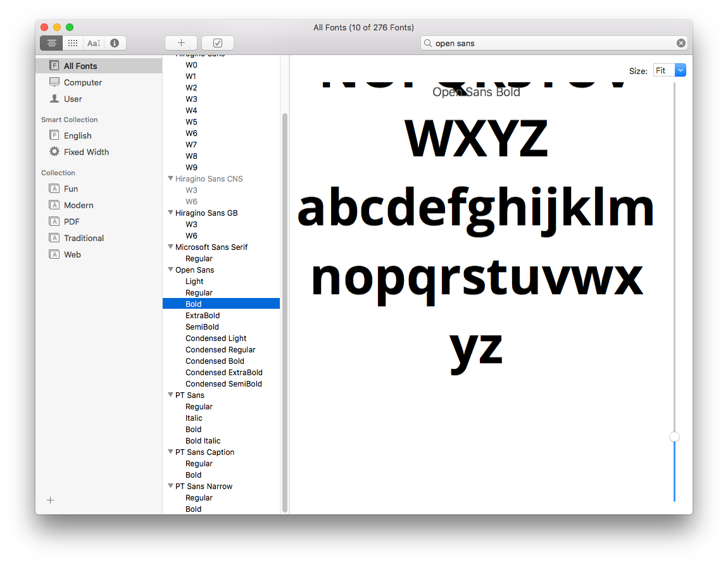This screenshot has width=728, height=565.
Task: Click the Fixed Width gear icon
Action: coord(54,152)
